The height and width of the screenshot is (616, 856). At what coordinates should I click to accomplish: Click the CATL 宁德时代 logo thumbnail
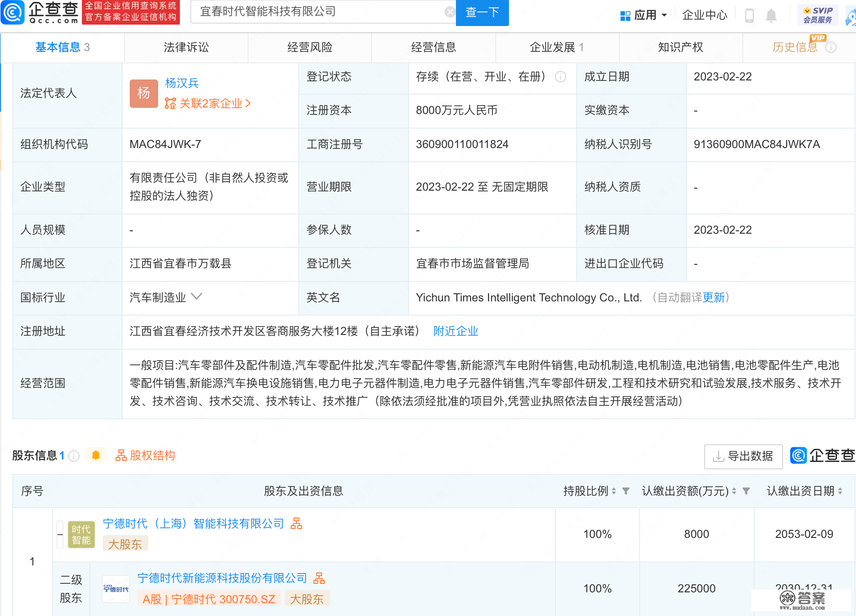(116, 589)
